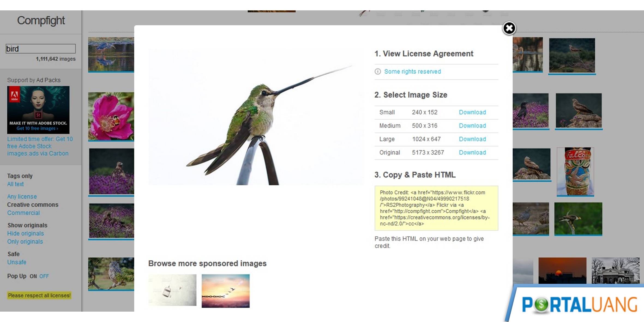Click the info icon next to Some rights reserved
This screenshot has height=322, width=644.
(x=378, y=71)
